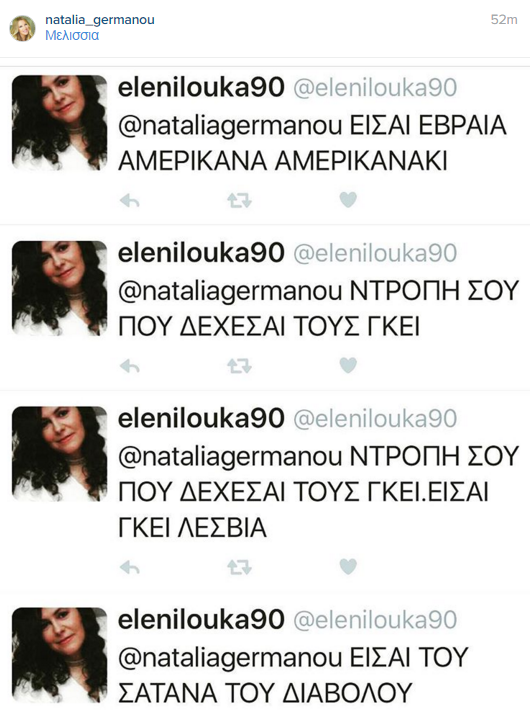Open elenilouka90 avatar in second tweet
The height and width of the screenshot is (711, 530).
[59, 288]
